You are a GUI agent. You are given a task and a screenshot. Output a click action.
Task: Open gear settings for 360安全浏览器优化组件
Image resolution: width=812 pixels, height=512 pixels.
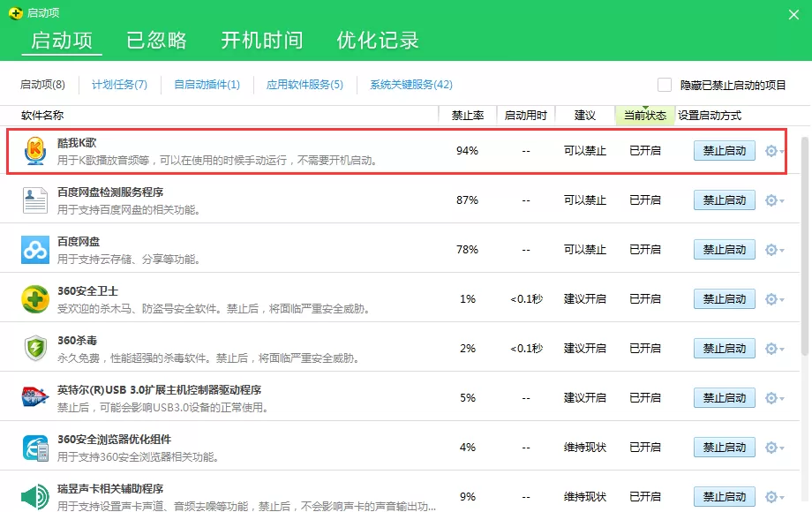pyautogui.click(x=774, y=448)
